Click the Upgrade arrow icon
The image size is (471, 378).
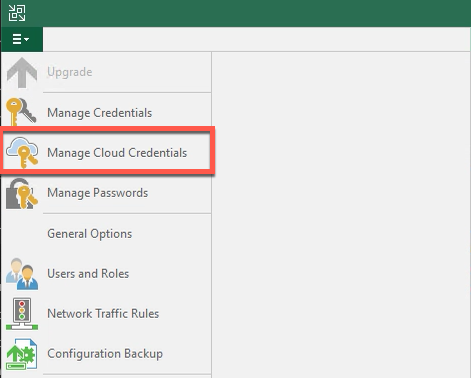(22, 72)
